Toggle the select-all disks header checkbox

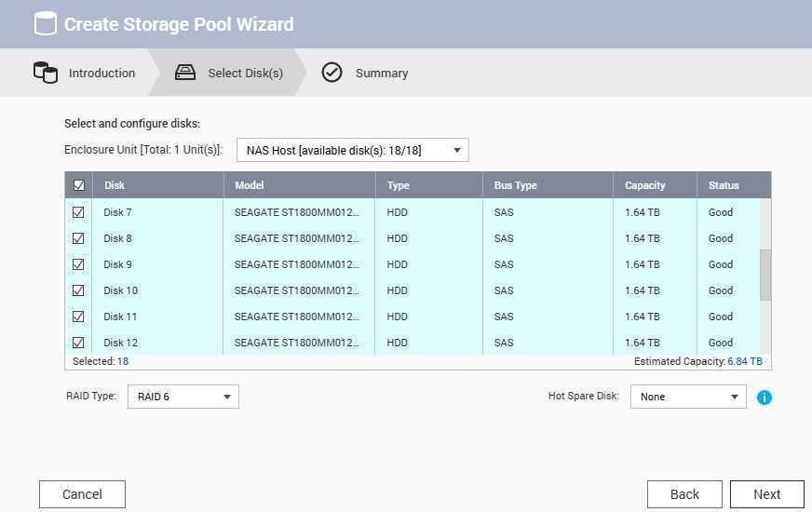[78, 185]
